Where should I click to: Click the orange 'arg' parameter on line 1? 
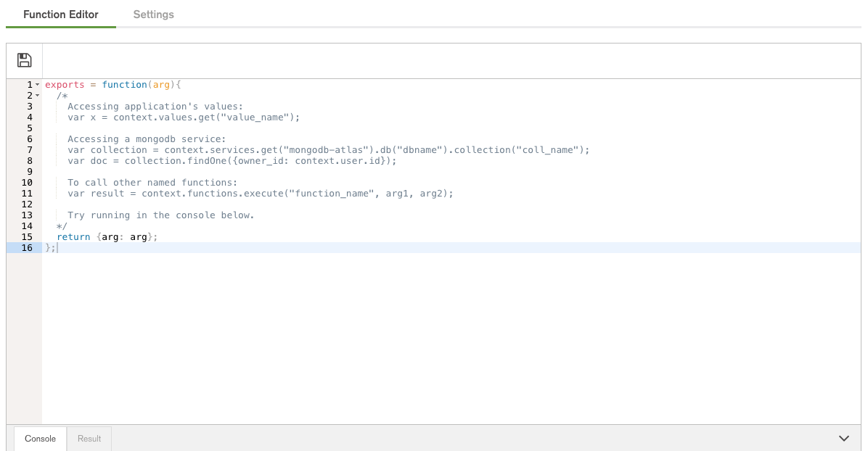(161, 85)
